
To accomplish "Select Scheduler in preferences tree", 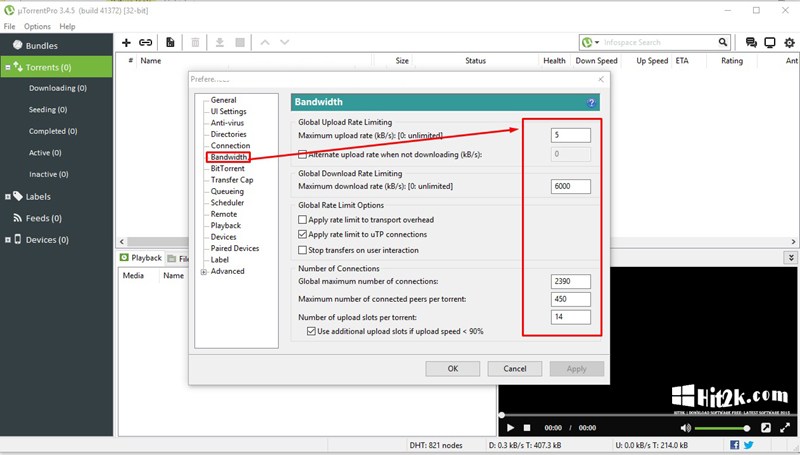I will pos(227,203).
